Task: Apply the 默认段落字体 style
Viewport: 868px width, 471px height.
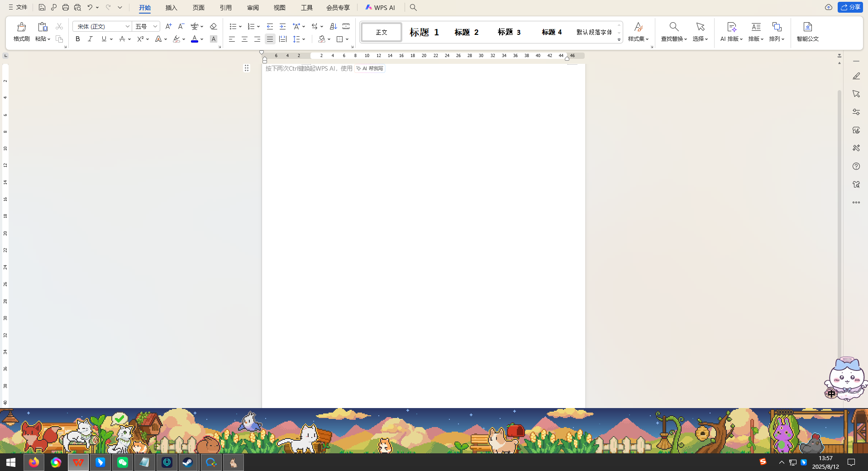Action: (594, 32)
